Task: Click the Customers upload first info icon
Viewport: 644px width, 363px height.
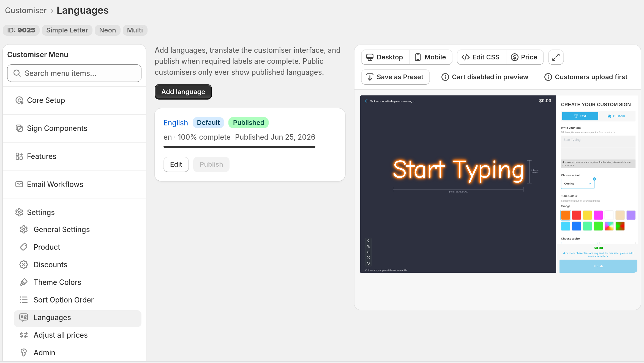Action: [548, 77]
